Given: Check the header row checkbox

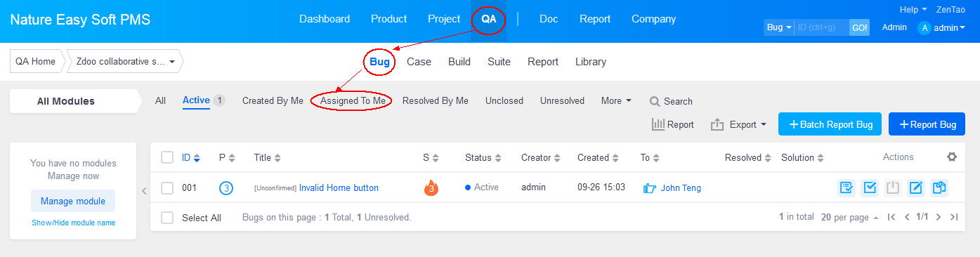Looking at the screenshot, I should (167, 157).
